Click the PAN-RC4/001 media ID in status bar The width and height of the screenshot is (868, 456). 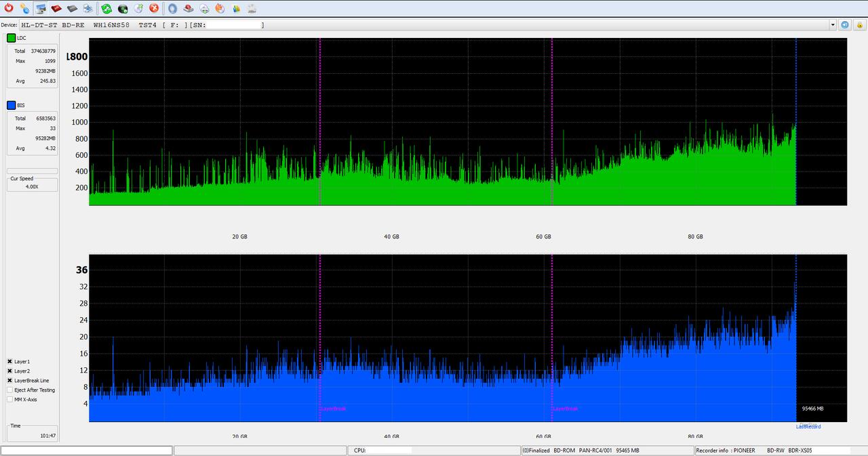595,451
